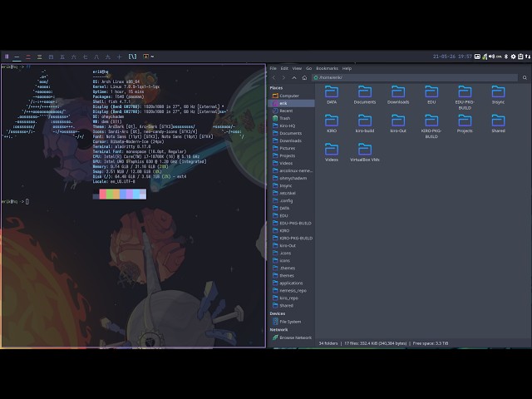Select Kiro-HQ bookmark in sidebar
532x399 pixels.
point(292,126)
